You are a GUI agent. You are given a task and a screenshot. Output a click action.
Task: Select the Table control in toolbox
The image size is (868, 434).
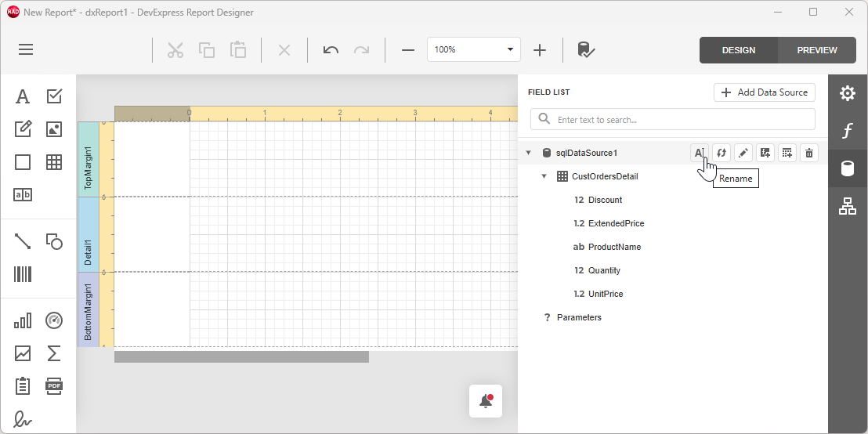54,162
